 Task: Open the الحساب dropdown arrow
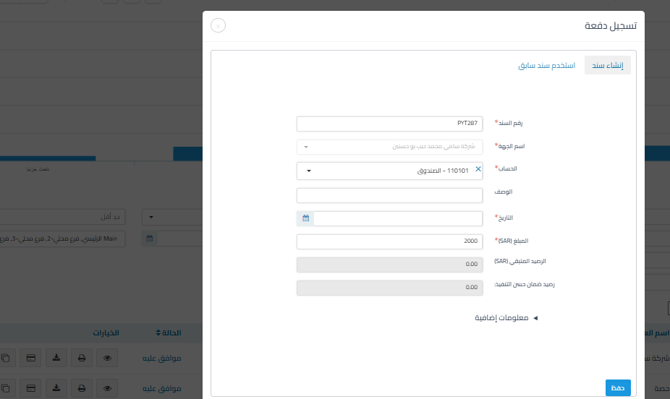(x=309, y=171)
